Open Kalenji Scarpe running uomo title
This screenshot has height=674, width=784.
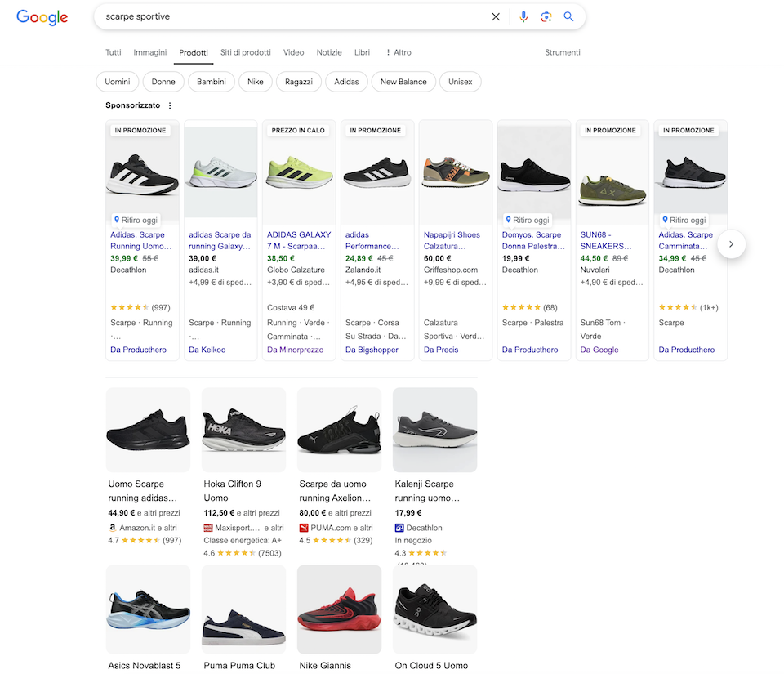[427, 490]
